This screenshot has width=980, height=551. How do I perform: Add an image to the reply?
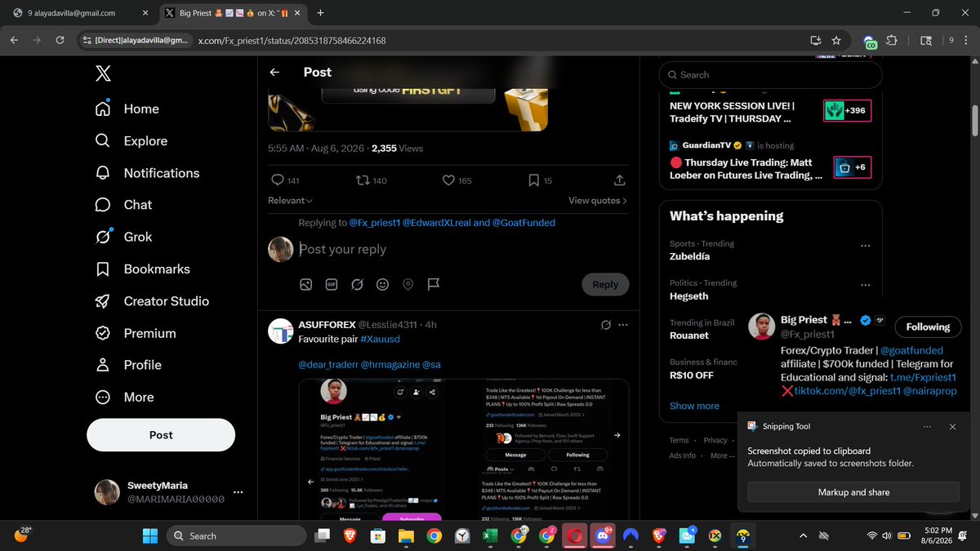(x=305, y=284)
